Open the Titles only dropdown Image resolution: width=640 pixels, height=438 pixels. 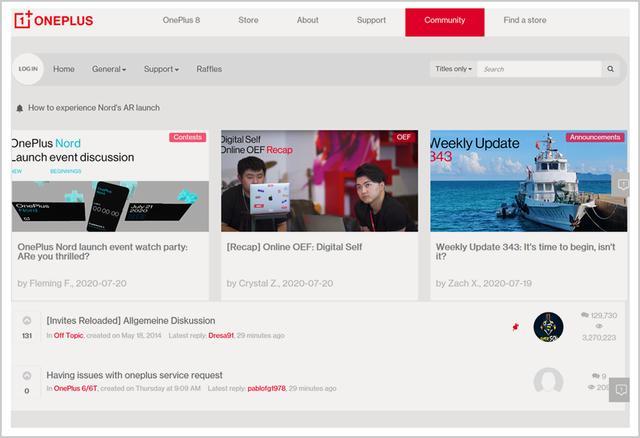(x=453, y=69)
